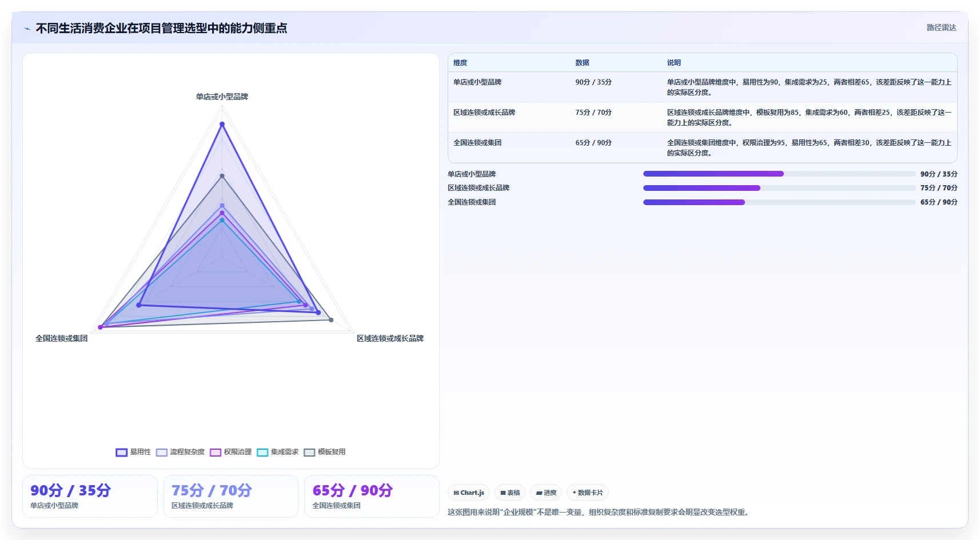Screen dimensions: 980x540
Task: Click the 权限治理 legend color box
Action: tap(215, 453)
